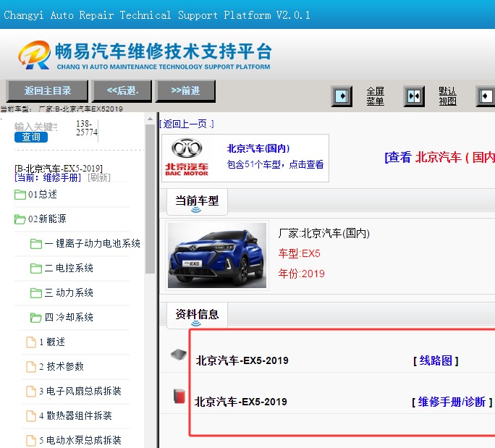The width and height of the screenshot is (495, 448).
Task: Click the scrollbar up arrow
Action: pos(150,119)
